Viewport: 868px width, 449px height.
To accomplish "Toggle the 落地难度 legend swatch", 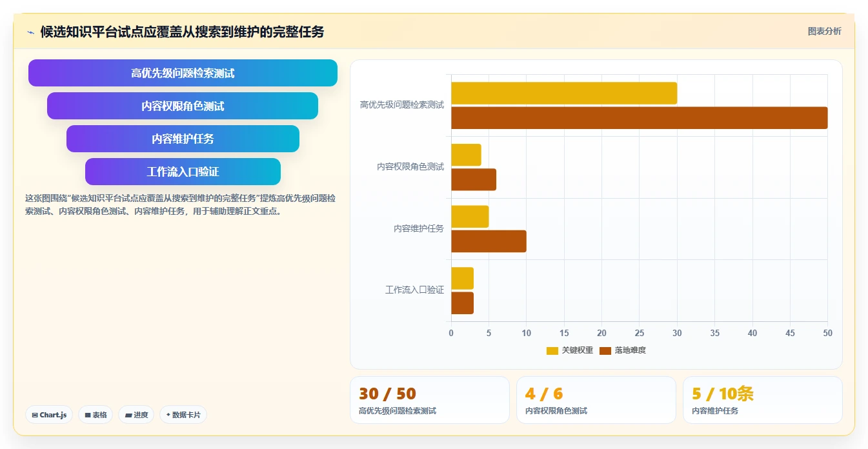I will (605, 350).
